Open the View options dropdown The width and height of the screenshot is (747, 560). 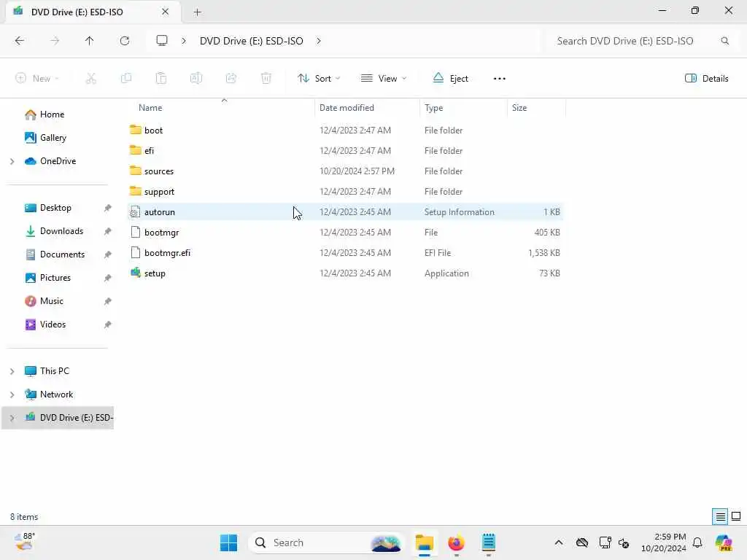[384, 79]
